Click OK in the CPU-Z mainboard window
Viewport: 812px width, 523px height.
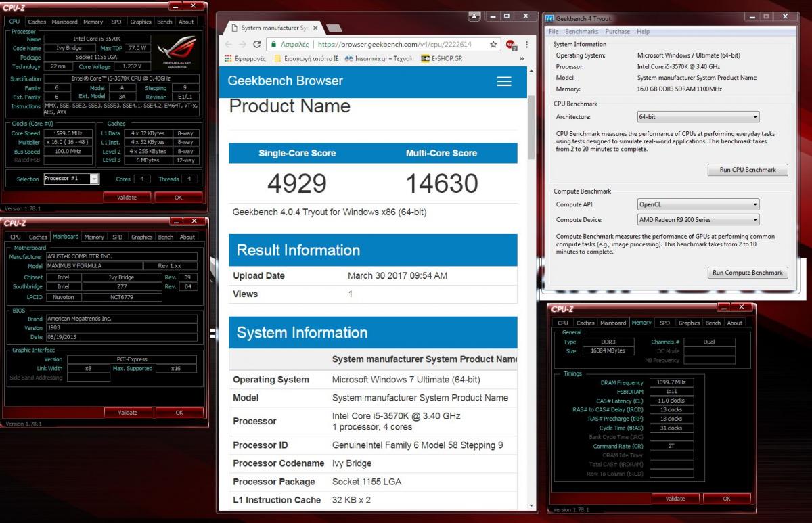pyautogui.click(x=179, y=412)
